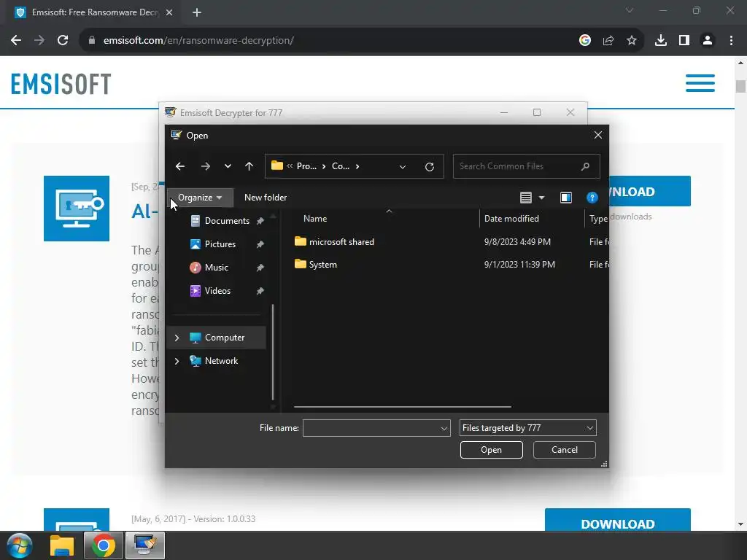The height and width of the screenshot is (560, 747).
Task: Go back in the Open dialog
Action: 180,166
